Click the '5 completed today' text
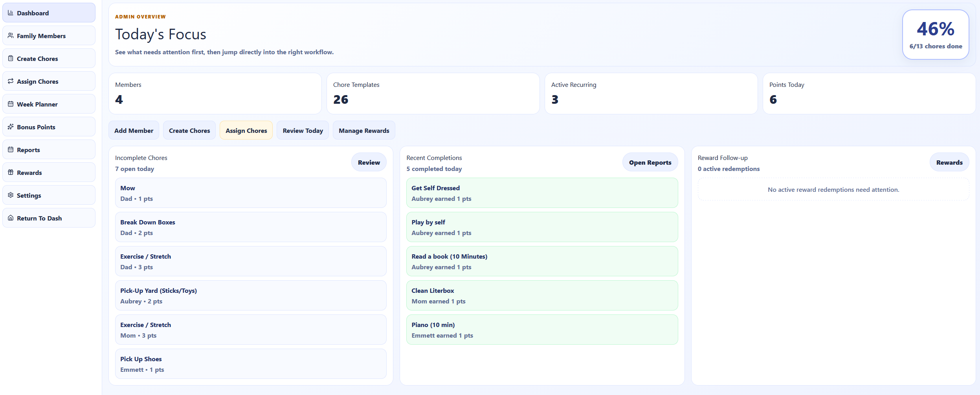 pyautogui.click(x=434, y=169)
